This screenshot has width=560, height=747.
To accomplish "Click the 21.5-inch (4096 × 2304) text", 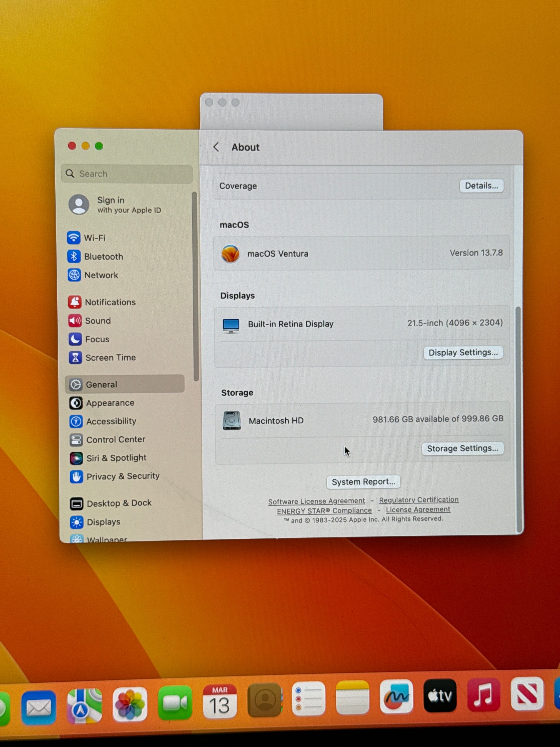I will (455, 323).
